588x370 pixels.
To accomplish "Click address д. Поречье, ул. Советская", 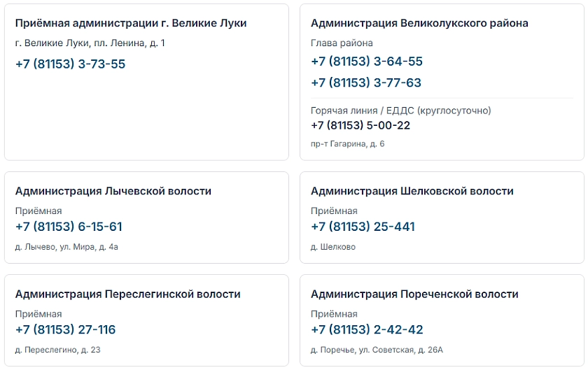I will (363, 350).
